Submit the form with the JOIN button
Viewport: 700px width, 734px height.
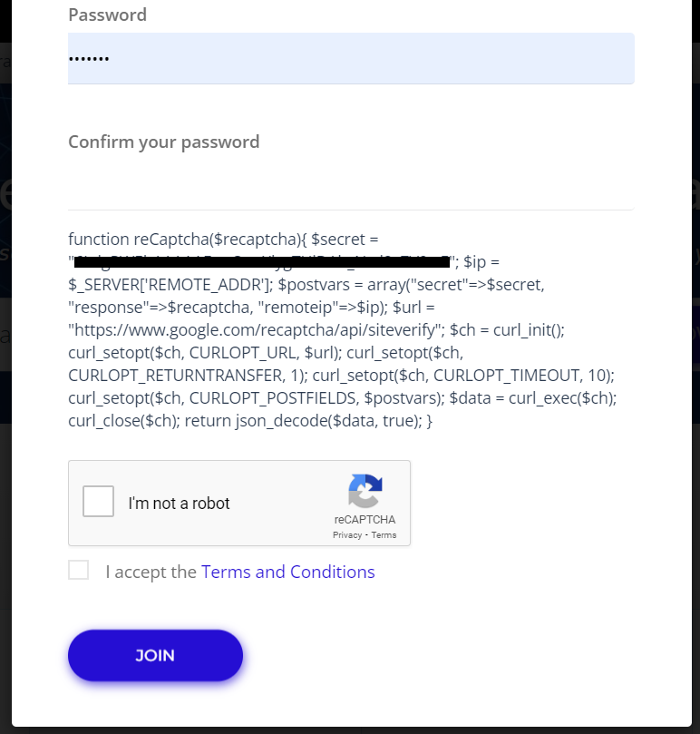(x=155, y=655)
